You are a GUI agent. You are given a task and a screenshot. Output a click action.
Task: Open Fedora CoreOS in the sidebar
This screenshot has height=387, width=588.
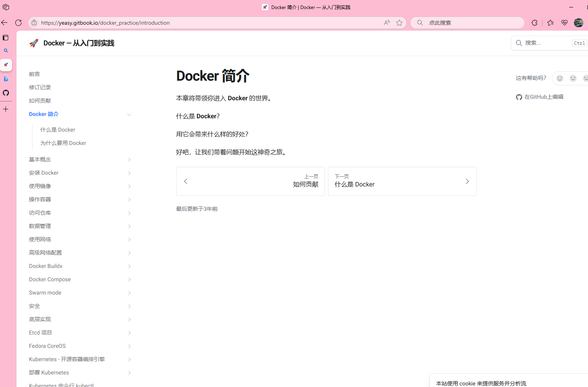(x=47, y=346)
